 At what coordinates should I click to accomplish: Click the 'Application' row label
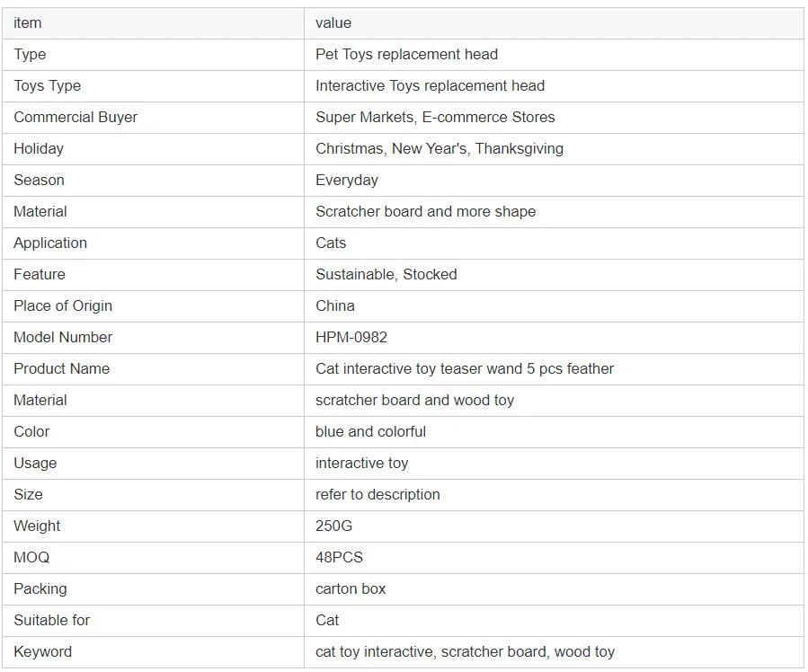[x=50, y=243]
